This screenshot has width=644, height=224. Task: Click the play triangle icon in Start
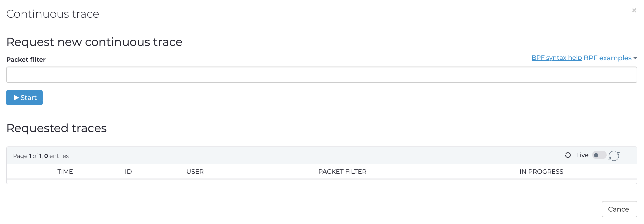(x=16, y=98)
